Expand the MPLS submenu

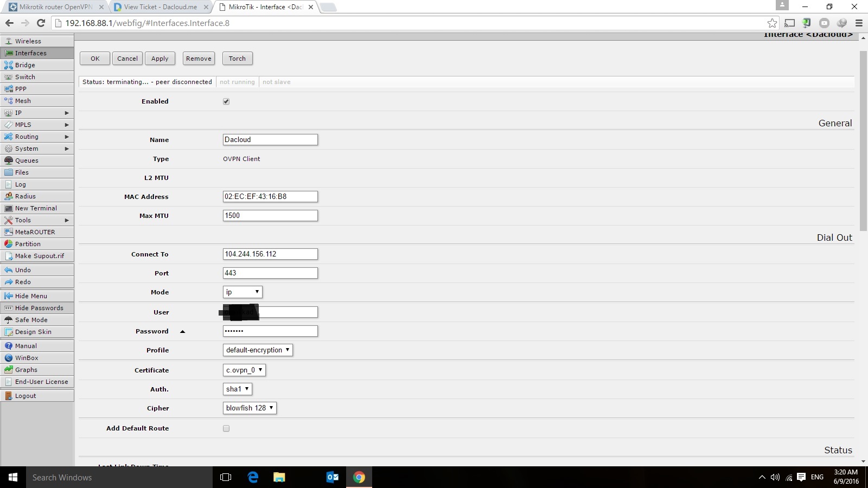tap(67, 125)
